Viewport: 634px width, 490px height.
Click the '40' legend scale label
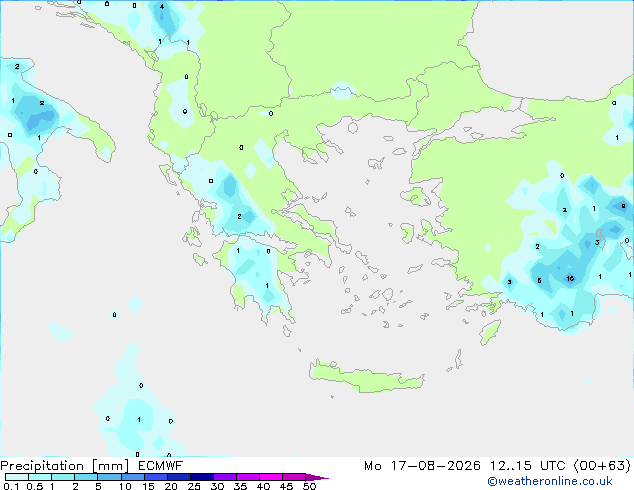(263, 486)
